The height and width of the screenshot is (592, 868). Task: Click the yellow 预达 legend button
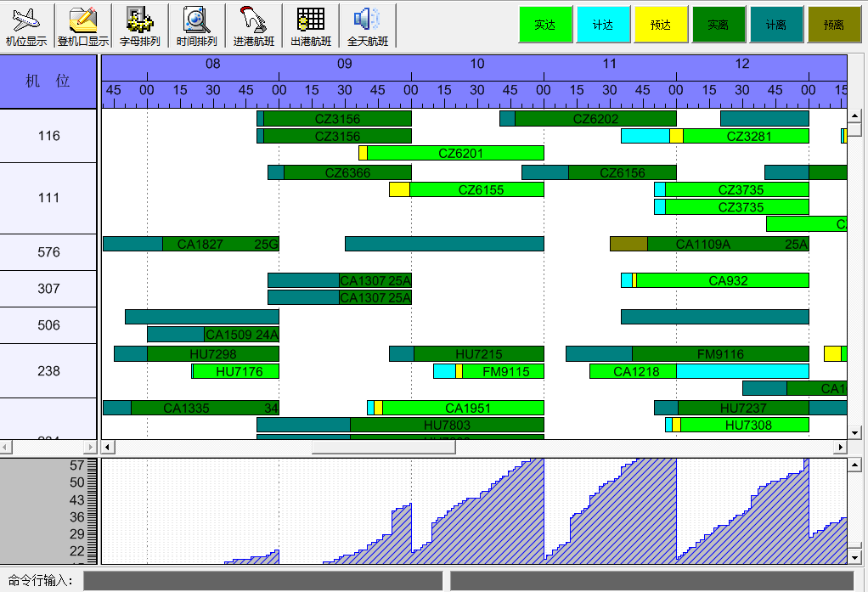(661, 25)
